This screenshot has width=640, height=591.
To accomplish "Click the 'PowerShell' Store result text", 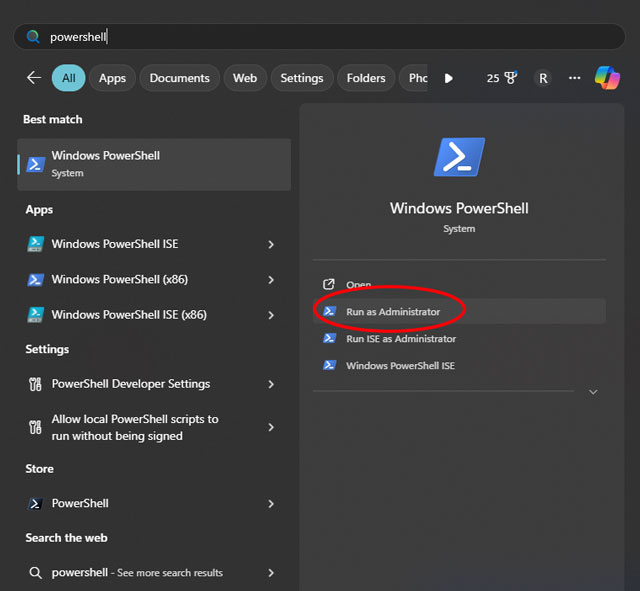I will 80,503.
